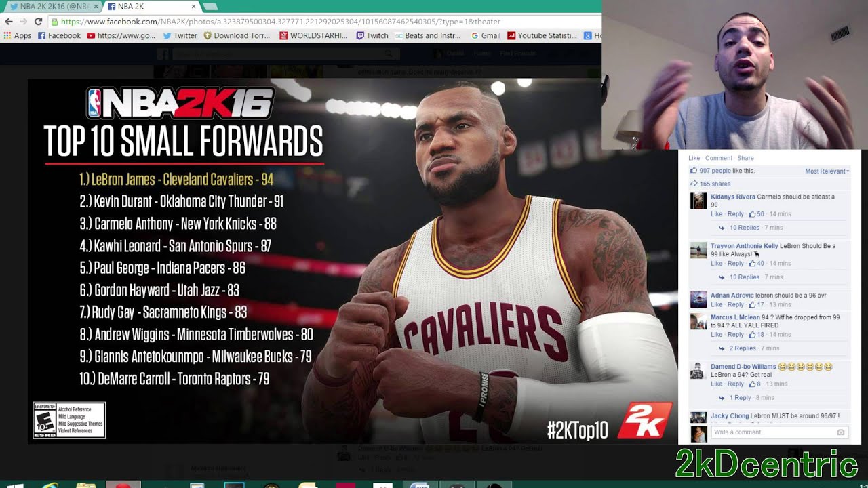This screenshot has height=488, width=868.
Task: Click the Comment link under the photo
Action: pyautogui.click(x=718, y=158)
